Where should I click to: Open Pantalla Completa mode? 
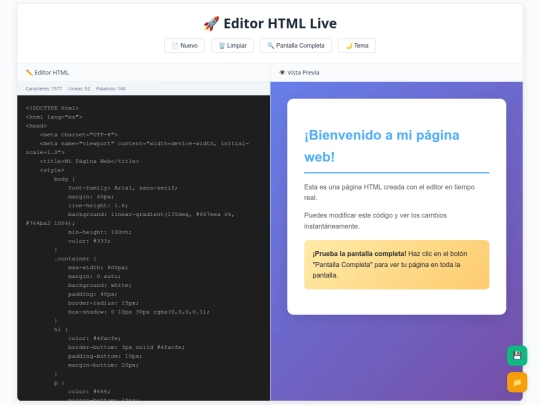coord(296,45)
